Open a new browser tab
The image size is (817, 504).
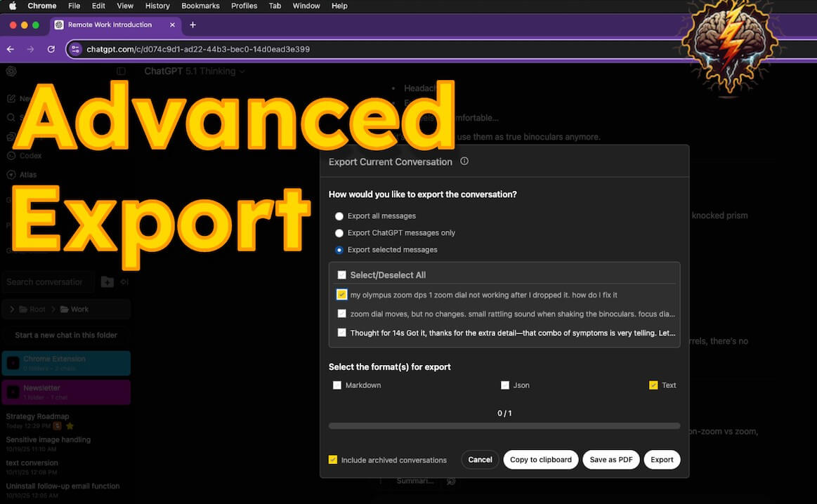192,25
